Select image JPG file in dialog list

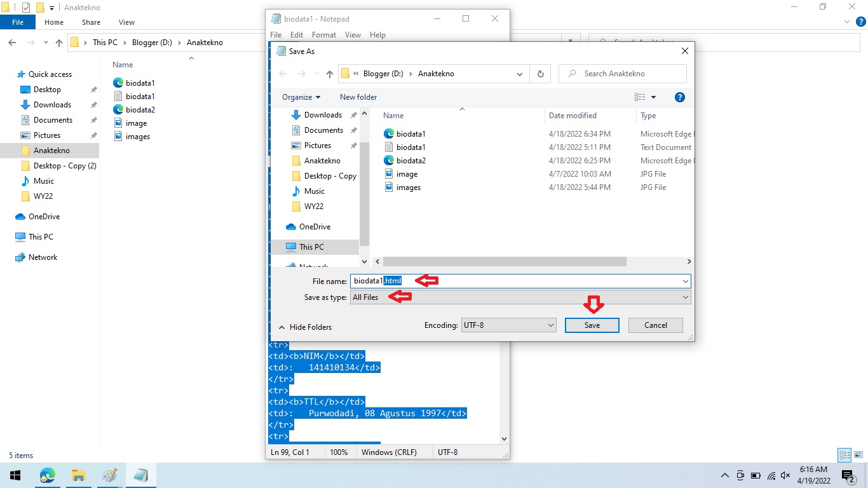pos(401,174)
